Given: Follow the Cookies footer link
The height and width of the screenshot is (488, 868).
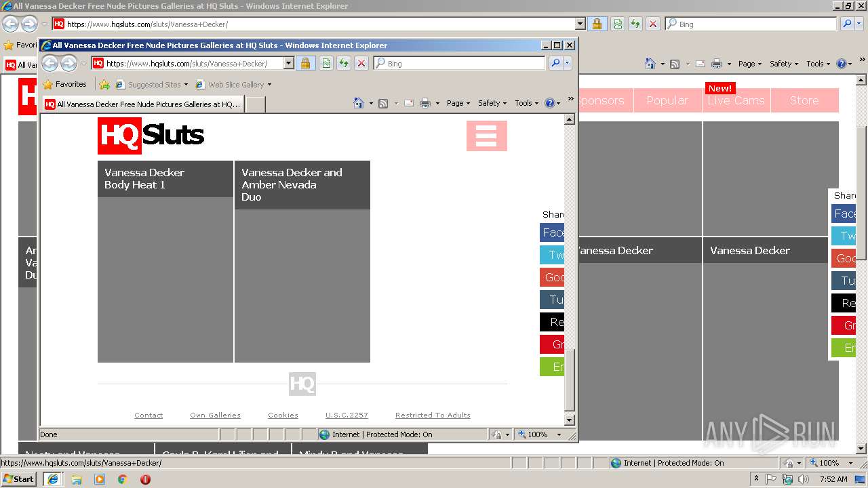Looking at the screenshot, I should tap(283, 415).
